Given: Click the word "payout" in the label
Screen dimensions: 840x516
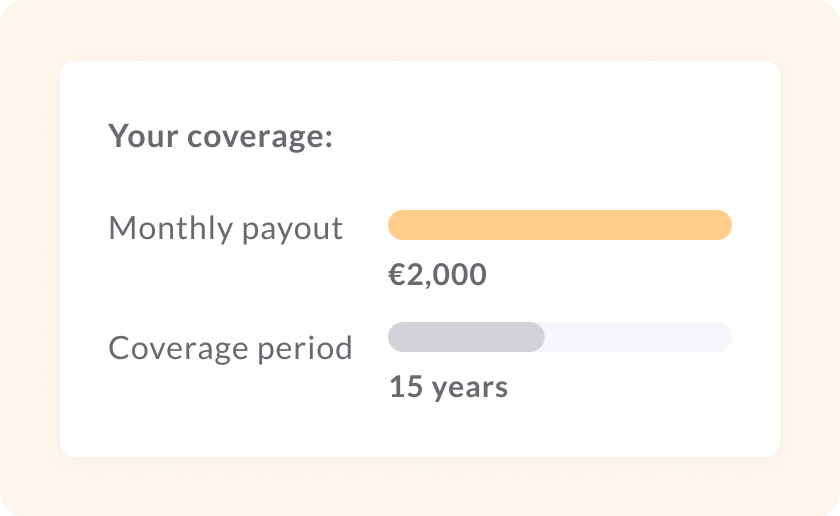Looking at the screenshot, I should (x=292, y=229).
